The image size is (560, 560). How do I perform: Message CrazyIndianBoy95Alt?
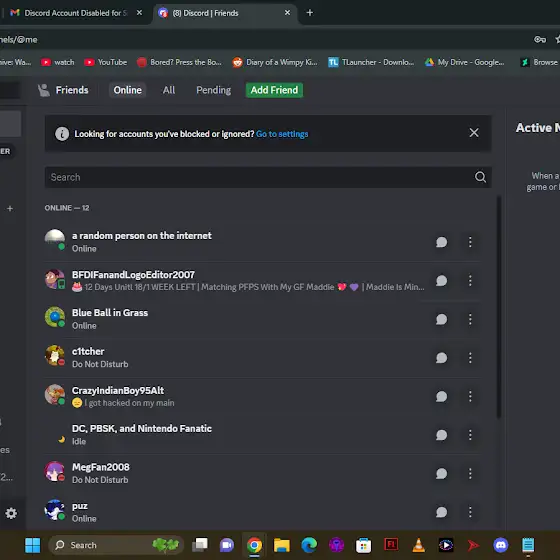441,396
